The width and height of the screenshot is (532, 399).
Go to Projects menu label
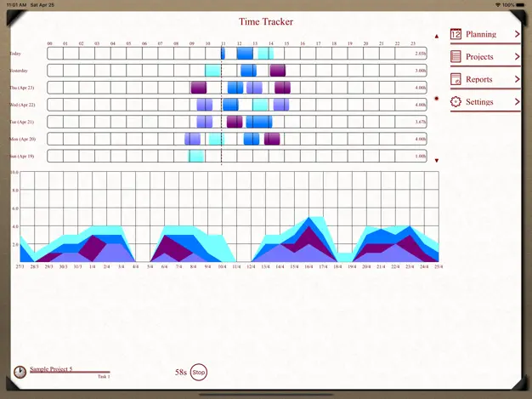click(x=479, y=57)
